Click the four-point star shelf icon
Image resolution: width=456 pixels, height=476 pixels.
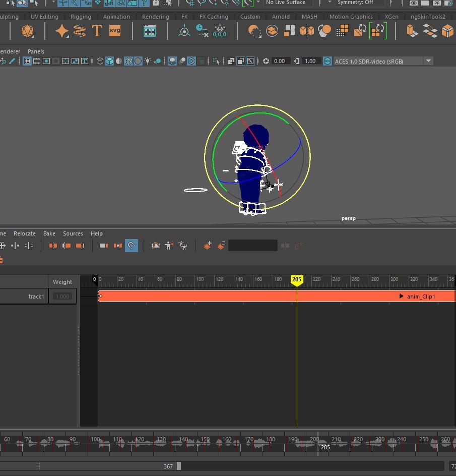(62, 31)
